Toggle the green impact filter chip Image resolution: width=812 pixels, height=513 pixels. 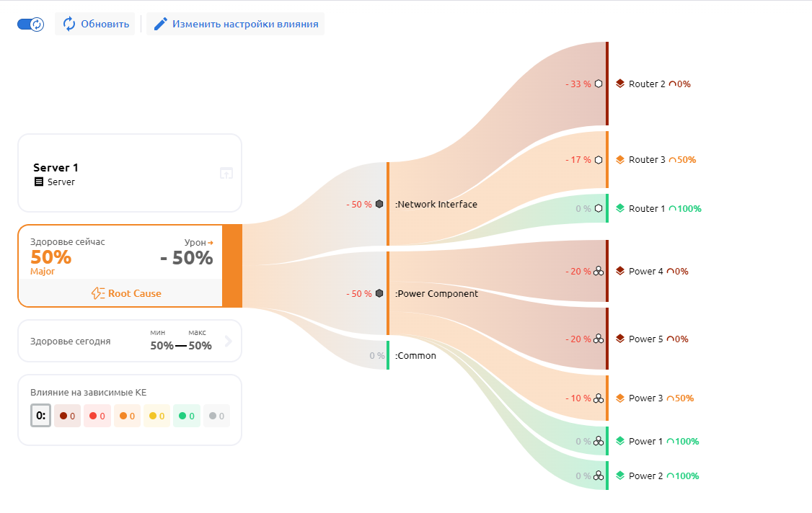187,416
